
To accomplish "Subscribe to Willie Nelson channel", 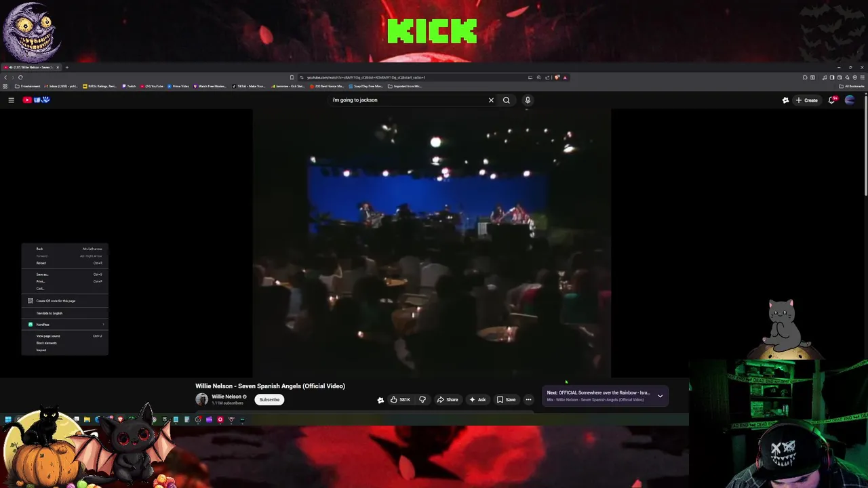I will coord(269,399).
